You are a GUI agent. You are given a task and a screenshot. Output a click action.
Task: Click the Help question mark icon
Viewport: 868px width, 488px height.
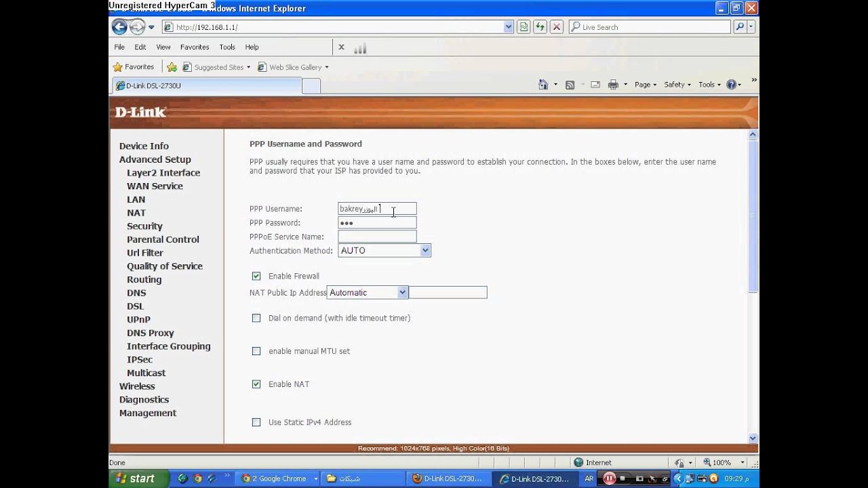tap(731, 85)
